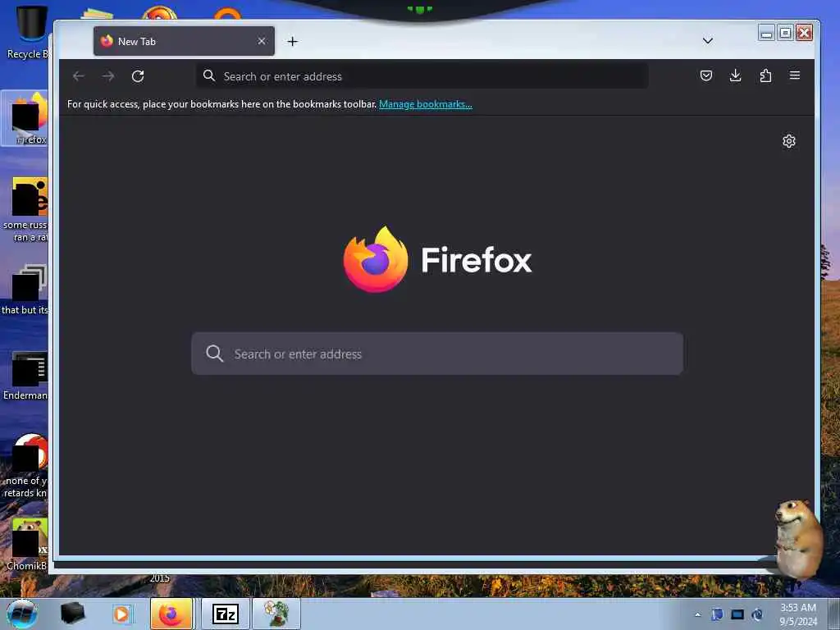Open black box icon on taskbar
The width and height of the screenshot is (840, 630).
(x=72, y=614)
